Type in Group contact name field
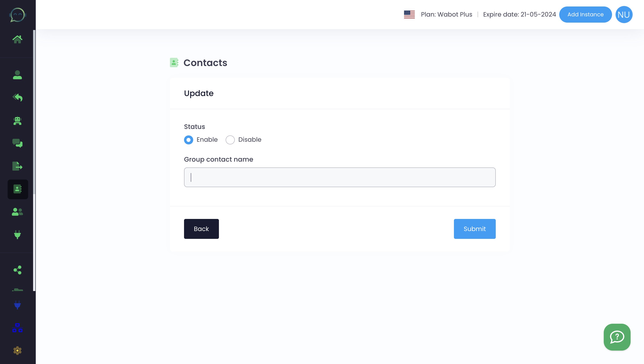 pyautogui.click(x=340, y=177)
